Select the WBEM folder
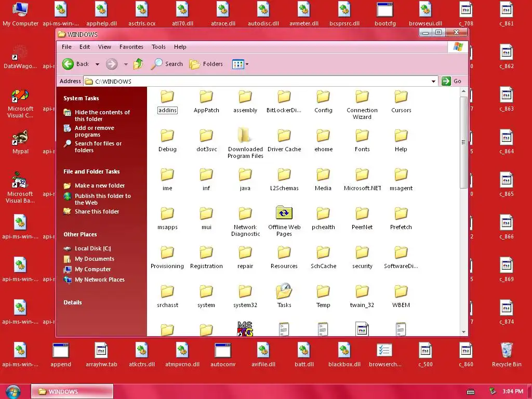Viewport: 532px width, 399px height. (x=401, y=297)
